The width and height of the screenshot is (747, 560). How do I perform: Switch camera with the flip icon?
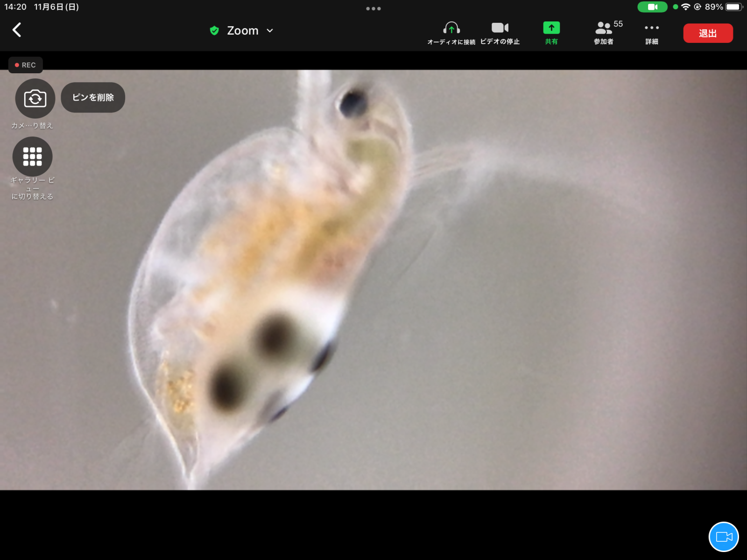coord(35,98)
